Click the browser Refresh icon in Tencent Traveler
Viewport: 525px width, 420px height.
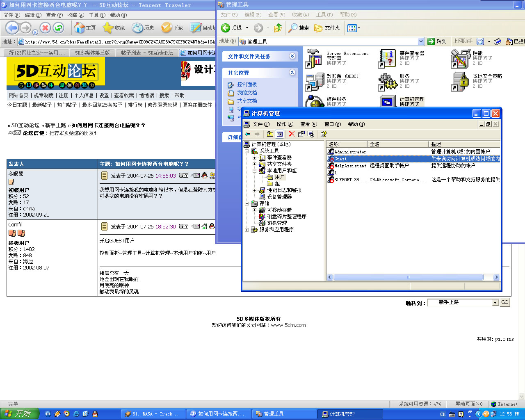59,28
